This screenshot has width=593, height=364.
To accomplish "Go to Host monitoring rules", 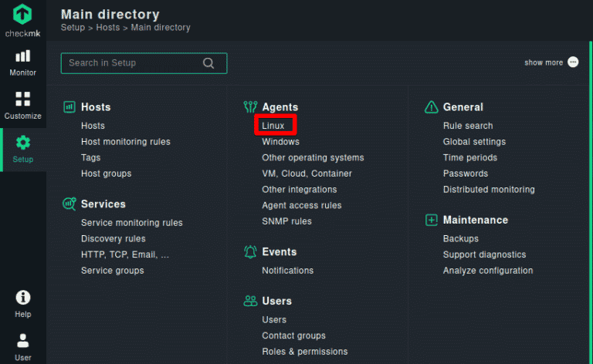I will click(x=126, y=142).
